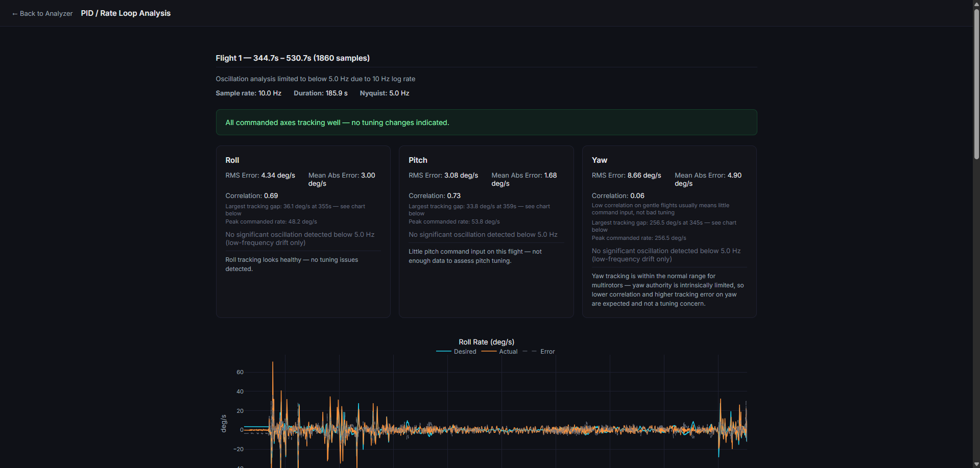
Task: Toggle the Error trace in chart legend
Action: [x=539, y=352]
